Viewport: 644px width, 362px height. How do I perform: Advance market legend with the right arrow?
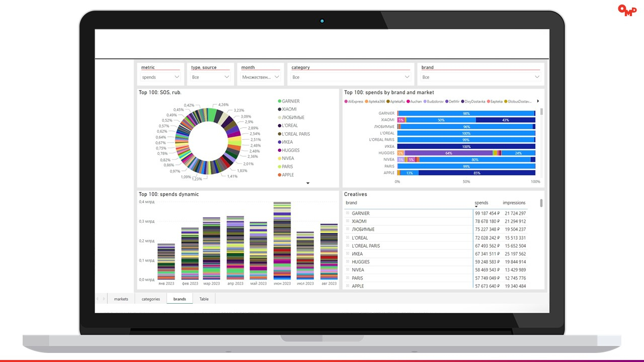point(538,101)
